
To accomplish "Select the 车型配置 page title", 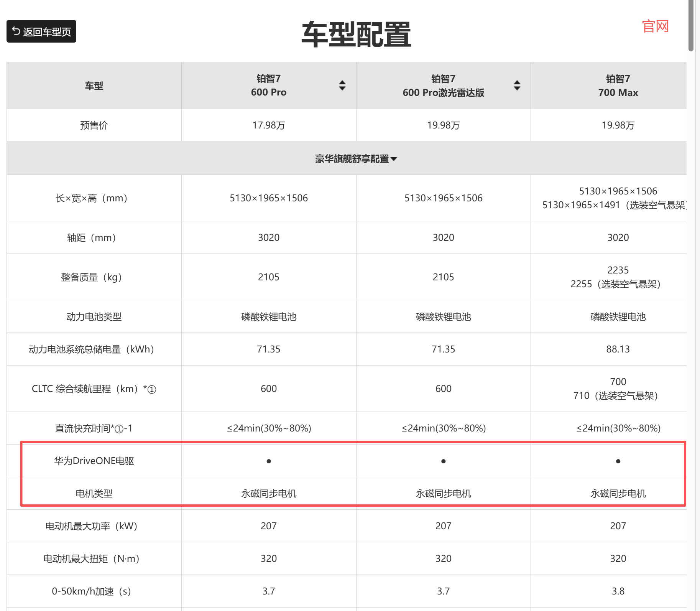I will [x=356, y=35].
